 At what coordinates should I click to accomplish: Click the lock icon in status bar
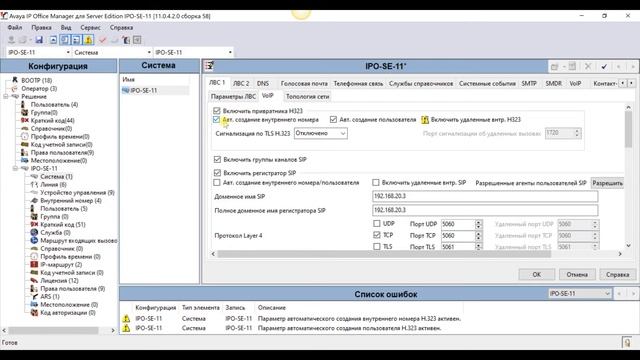point(627,342)
